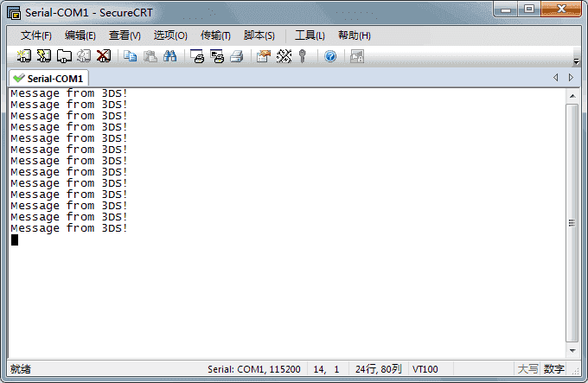Click the Copy toolbar icon
The height and width of the screenshot is (383, 588).
pyautogui.click(x=130, y=56)
